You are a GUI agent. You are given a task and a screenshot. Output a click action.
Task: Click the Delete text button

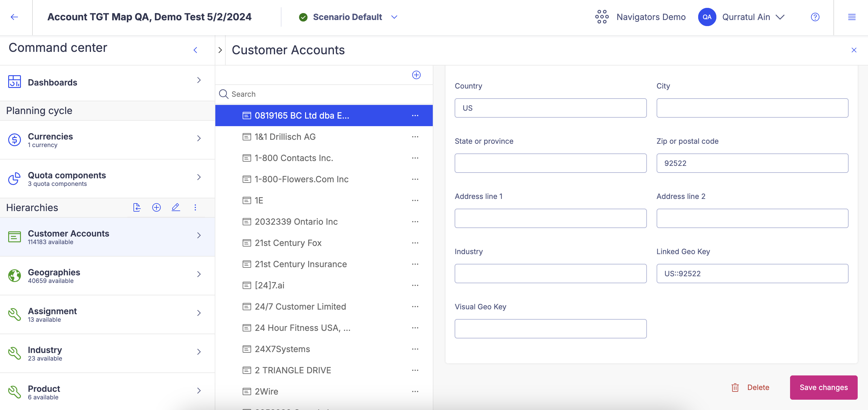758,388
